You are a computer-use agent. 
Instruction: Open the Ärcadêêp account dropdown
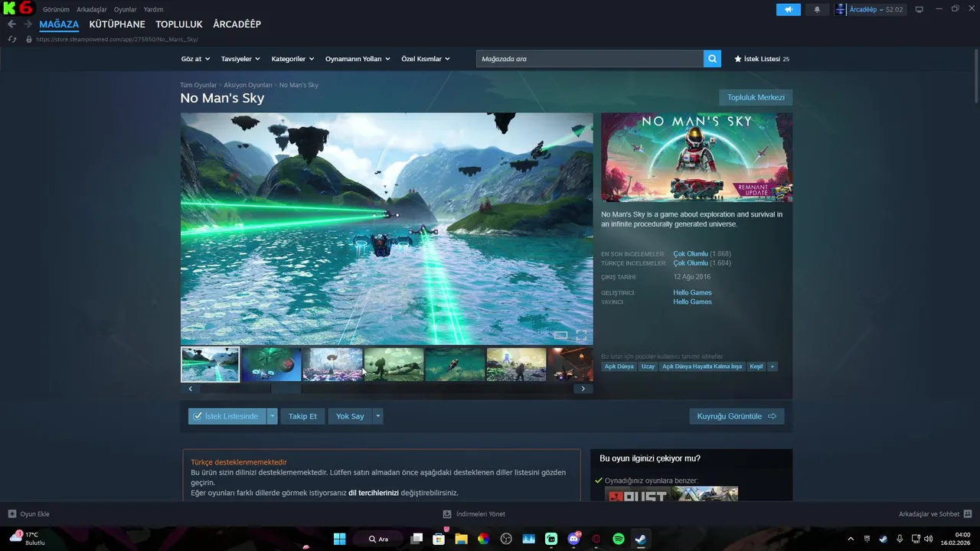pos(871,9)
